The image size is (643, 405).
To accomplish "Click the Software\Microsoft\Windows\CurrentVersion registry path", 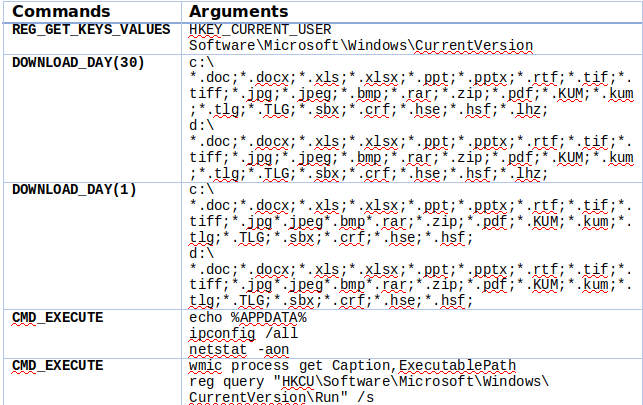I will 360,45.
